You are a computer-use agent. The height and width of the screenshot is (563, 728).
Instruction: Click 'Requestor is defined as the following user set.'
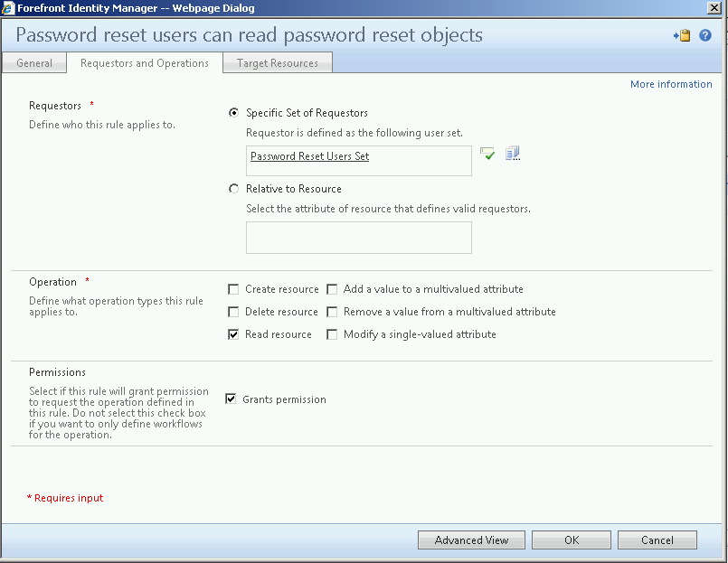click(355, 133)
